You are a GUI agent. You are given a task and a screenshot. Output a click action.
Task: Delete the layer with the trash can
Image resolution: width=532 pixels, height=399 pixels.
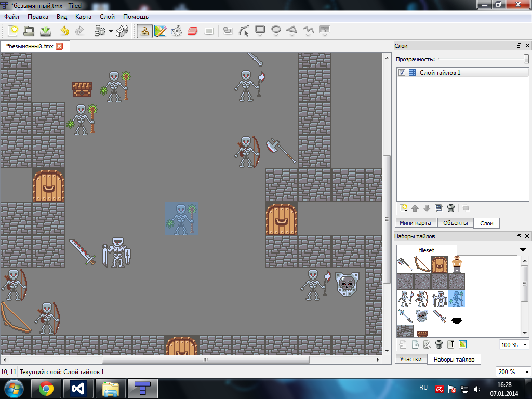click(x=450, y=208)
